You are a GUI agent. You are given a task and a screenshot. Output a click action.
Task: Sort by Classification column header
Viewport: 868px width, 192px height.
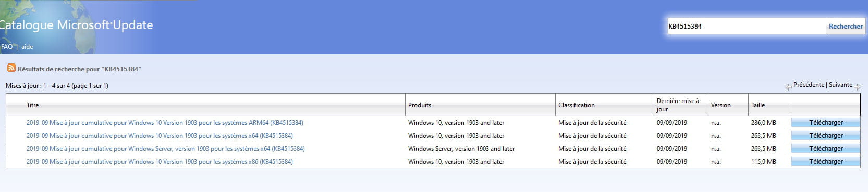click(577, 105)
